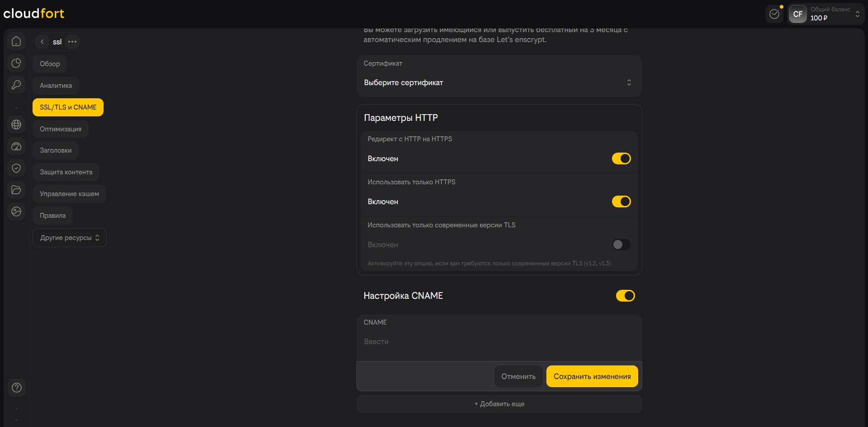868x427 pixels.
Task: Open the help question mark icon
Action: (17, 388)
